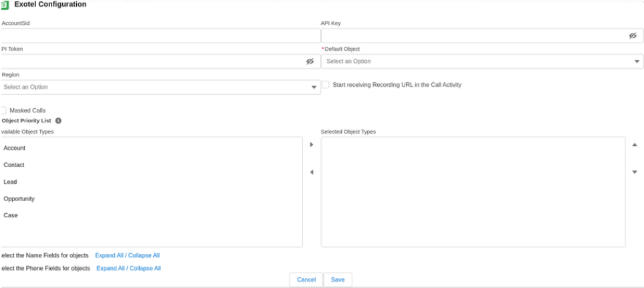Open the Region dropdown

tap(160, 87)
